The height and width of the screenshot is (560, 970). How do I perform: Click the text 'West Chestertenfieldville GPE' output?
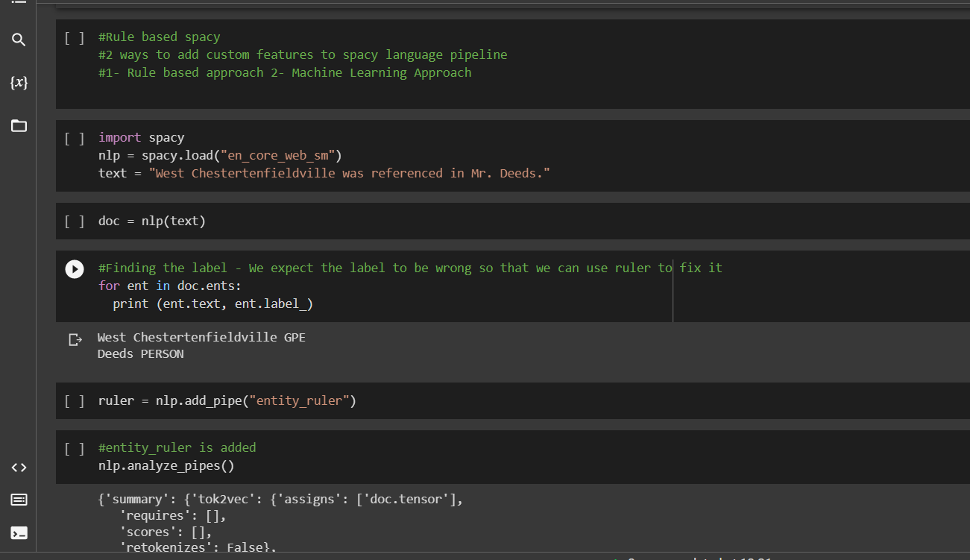click(201, 337)
